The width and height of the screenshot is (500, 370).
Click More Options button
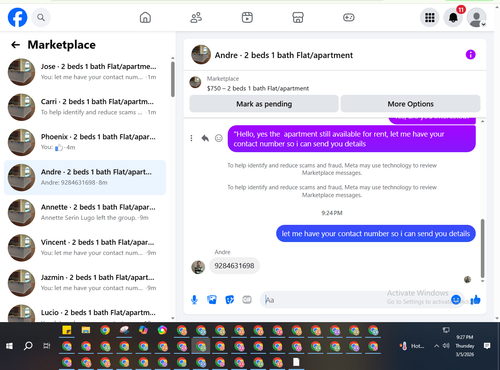[410, 104]
